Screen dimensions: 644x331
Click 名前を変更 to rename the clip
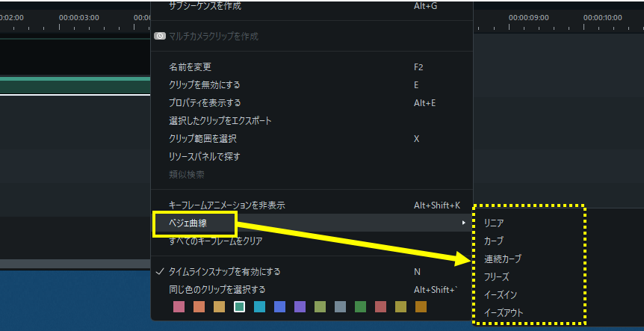click(x=190, y=66)
